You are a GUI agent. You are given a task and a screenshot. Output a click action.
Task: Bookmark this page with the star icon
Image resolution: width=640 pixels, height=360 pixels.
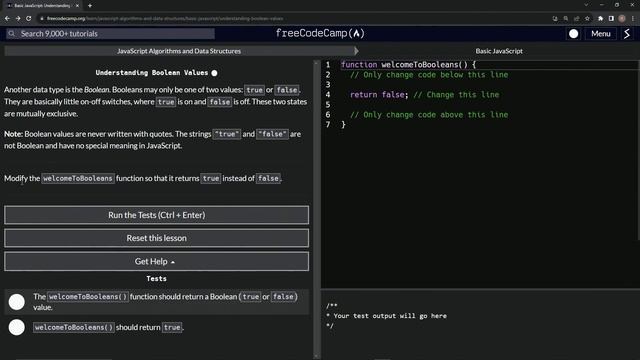[587, 18]
